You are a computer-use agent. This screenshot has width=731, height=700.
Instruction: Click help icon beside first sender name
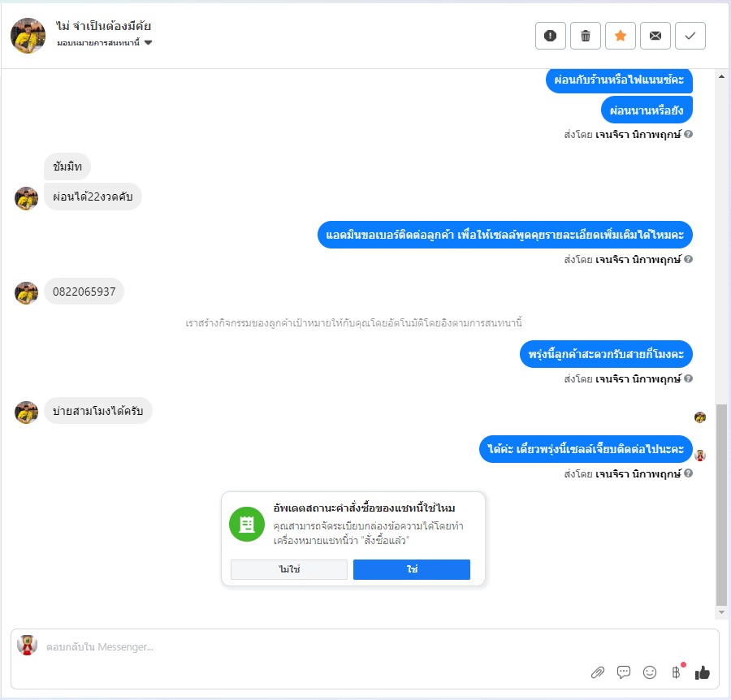coord(688,134)
